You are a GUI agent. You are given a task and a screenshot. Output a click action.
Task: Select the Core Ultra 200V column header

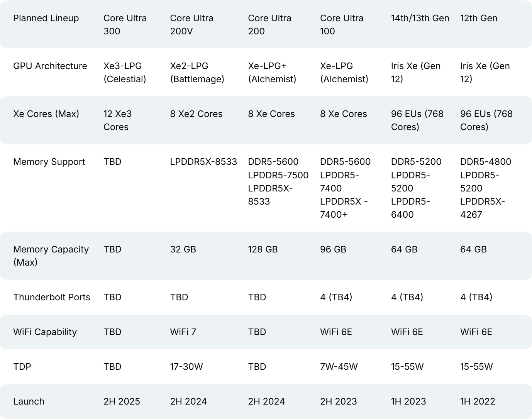pos(191,24)
